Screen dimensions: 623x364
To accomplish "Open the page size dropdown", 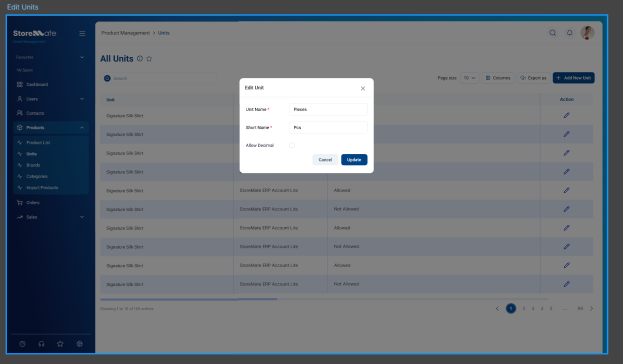I will [x=469, y=78].
